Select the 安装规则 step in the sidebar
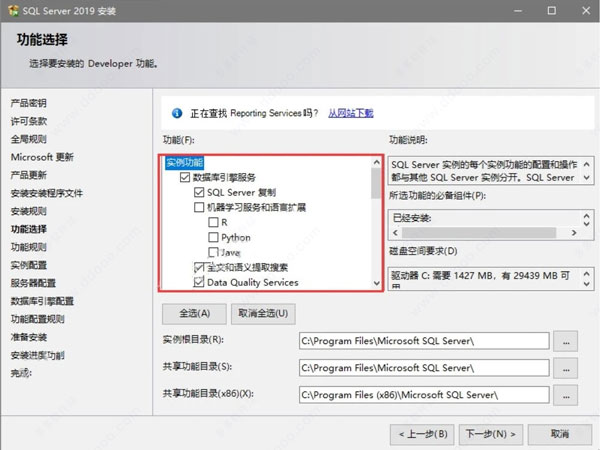 pyautogui.click(x=29, y=211)
